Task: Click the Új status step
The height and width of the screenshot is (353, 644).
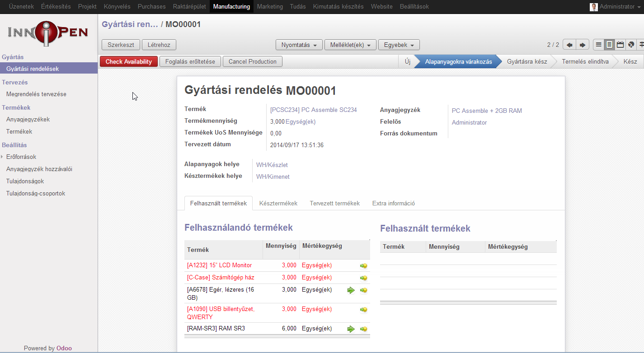Action: [x=408, y=61]
